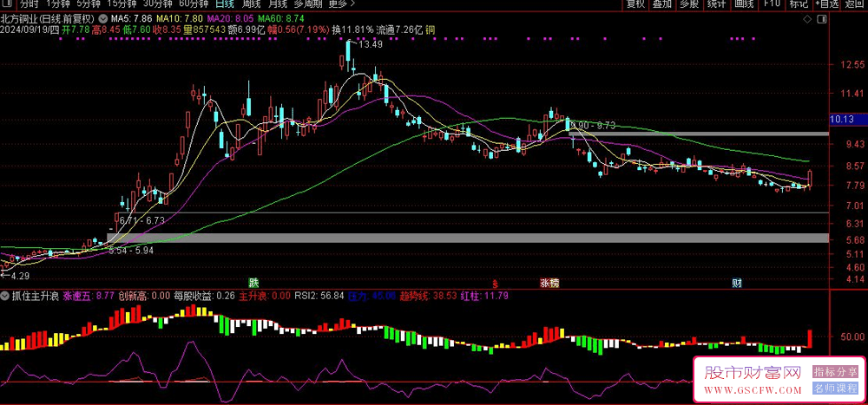Expand the 抓住主升浪 indicator dropdown
Image resolution: width=868 pixels, height=405 pixels.
tap(5, 296)
